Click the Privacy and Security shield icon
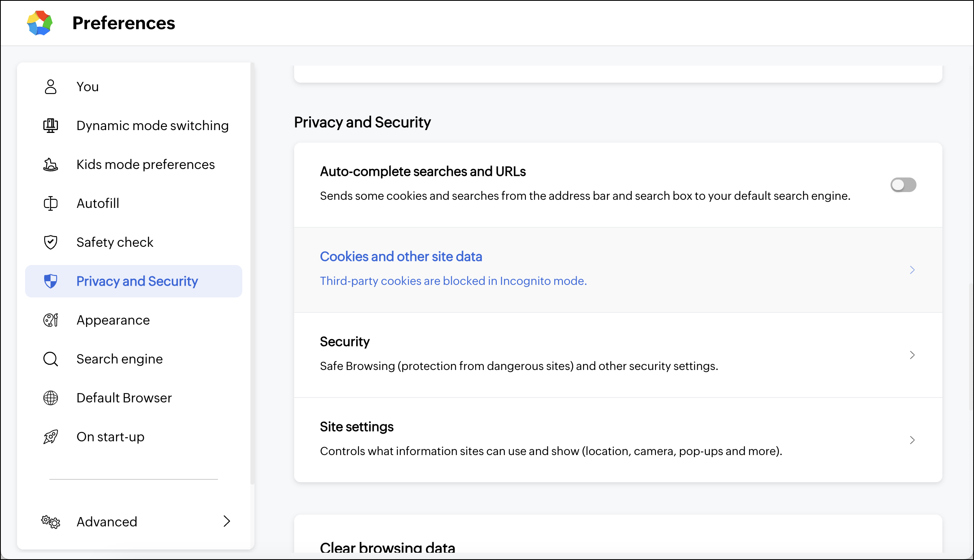 click(x=51, y=281)
